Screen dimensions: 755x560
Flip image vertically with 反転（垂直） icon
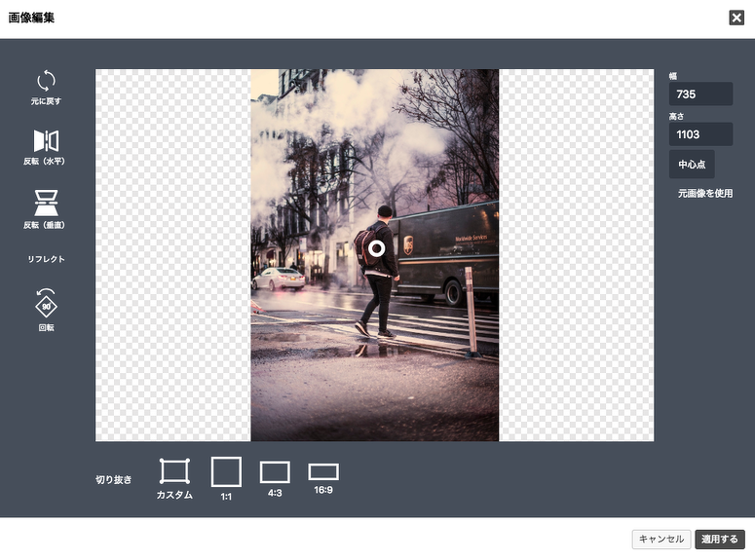[46, 203]
